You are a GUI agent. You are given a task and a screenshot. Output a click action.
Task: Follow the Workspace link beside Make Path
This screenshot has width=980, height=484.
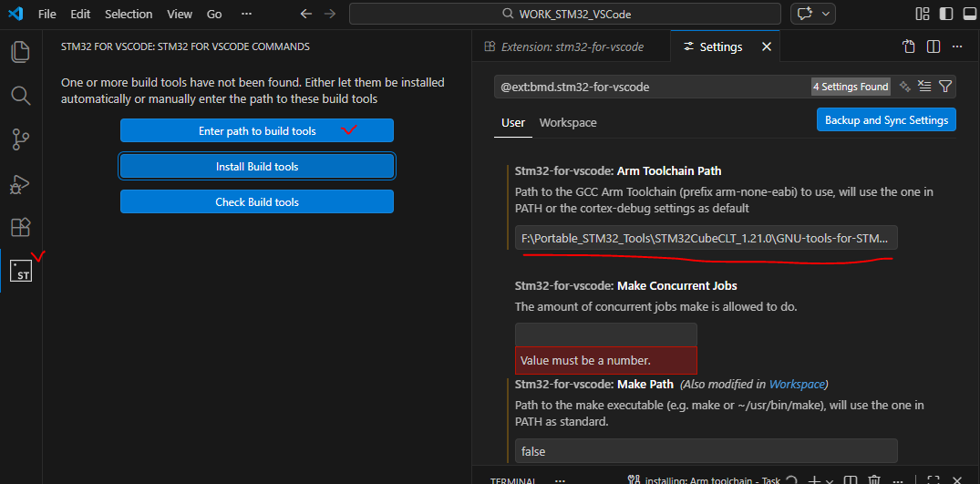tap(797, 384)
